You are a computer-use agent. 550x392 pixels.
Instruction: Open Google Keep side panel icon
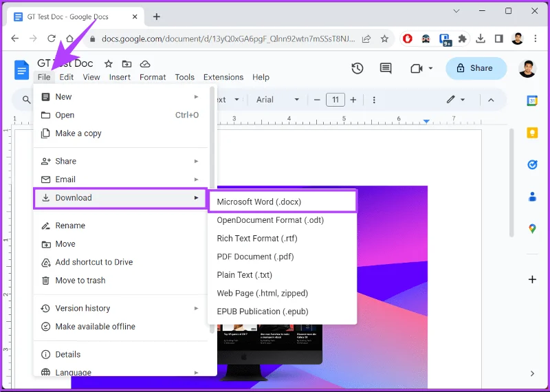[x=532, y=133]
